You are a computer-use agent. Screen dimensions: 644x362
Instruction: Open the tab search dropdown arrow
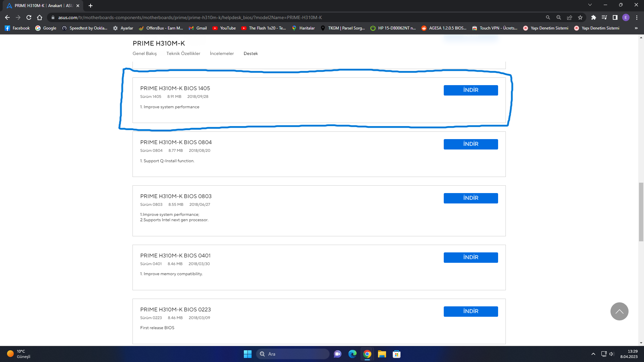[x=590, y=5]
